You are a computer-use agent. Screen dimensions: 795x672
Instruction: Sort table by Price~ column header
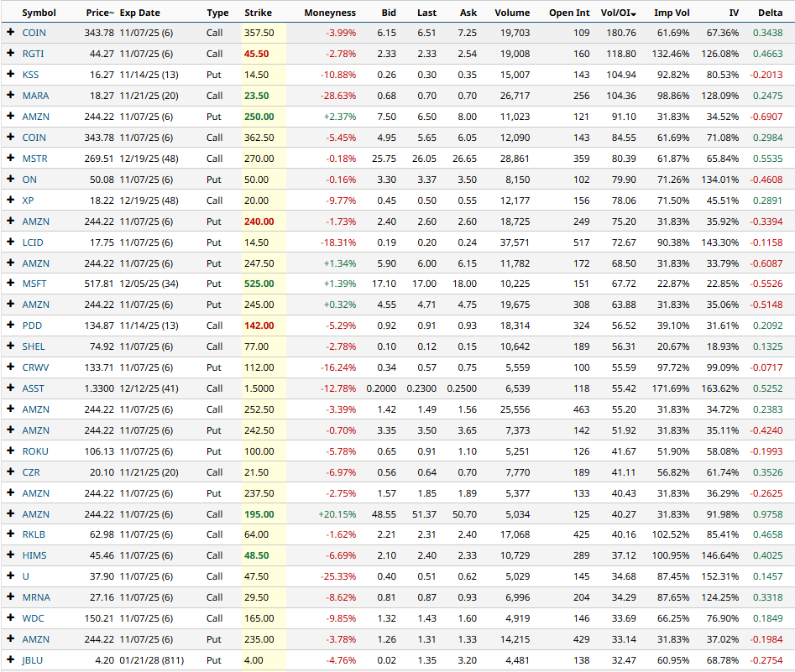point(100,13)
